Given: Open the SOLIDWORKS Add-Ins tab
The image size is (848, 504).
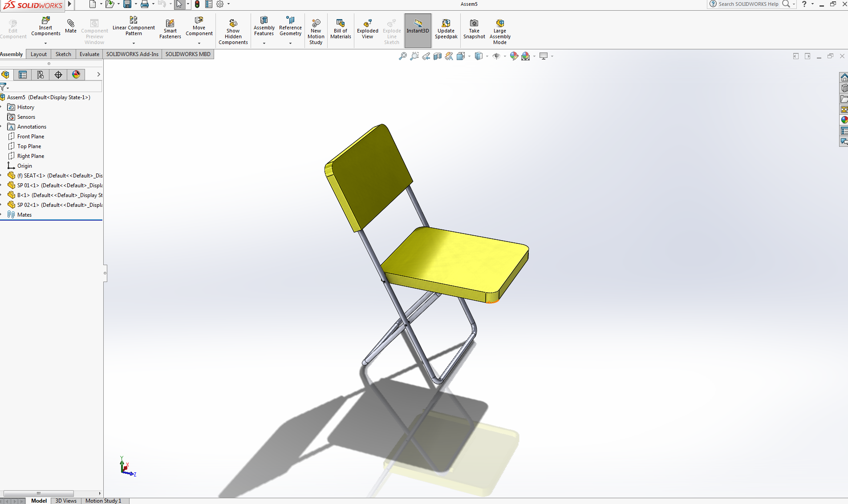Looking at the screenshot, I should pyautogui.click(x=132, y=54).
